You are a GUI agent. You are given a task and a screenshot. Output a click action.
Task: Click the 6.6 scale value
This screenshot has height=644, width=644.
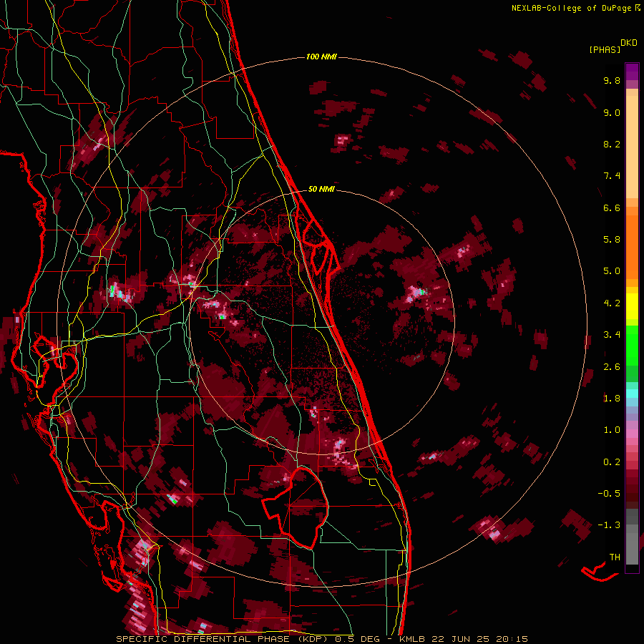pyautogui.click(x=612, y=208)
